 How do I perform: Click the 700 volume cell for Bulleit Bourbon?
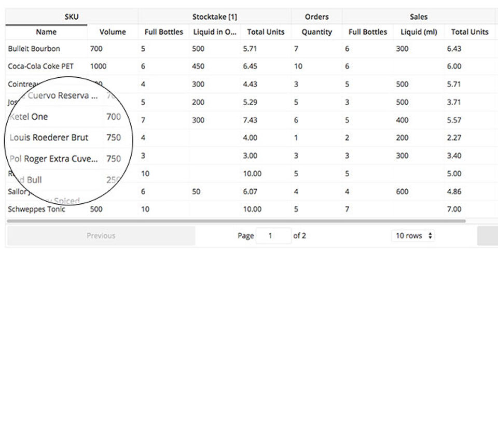click(x=96, y=49)
